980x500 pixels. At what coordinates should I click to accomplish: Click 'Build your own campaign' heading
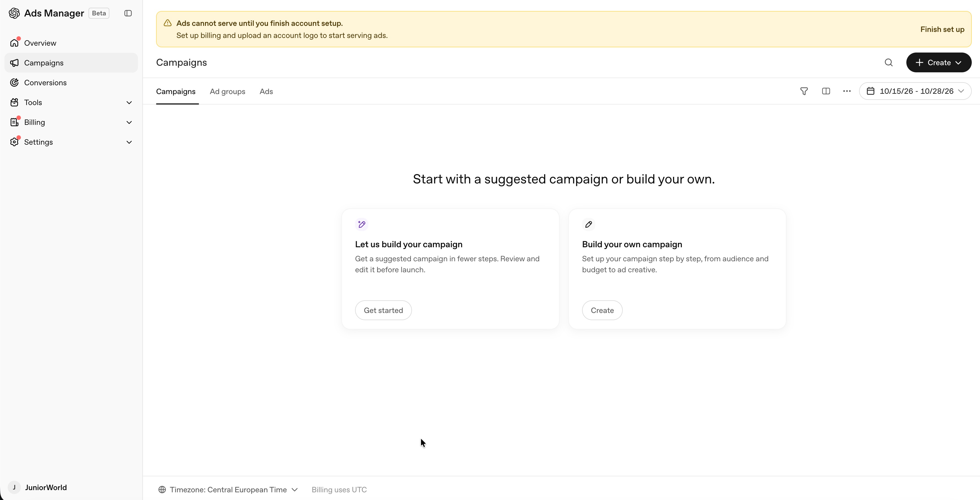[x=632, y=244]
